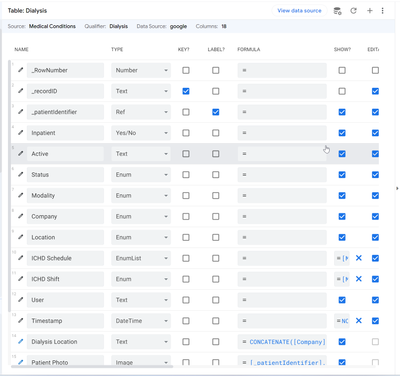The width and height of the screenshot is (400, 376).
Task: Edit the Inpatient column pencil icon
Action: [x=21, y=133]
